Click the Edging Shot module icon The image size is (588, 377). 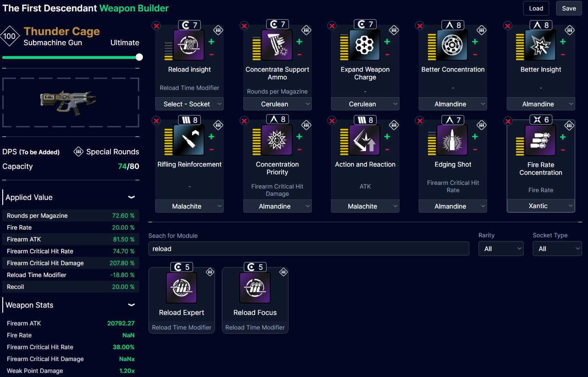[x=452, y=140]
